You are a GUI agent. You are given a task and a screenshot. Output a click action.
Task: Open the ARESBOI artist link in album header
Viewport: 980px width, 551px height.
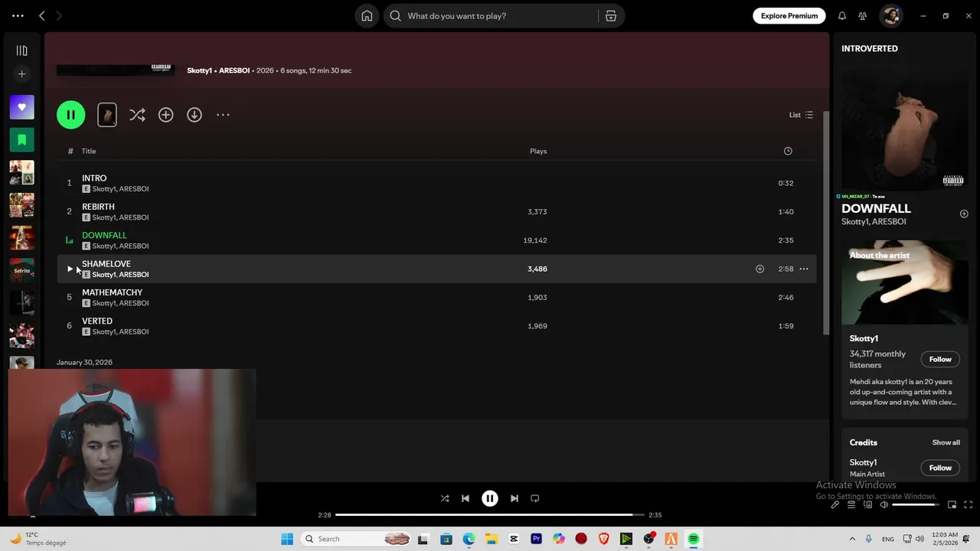[234, 70]
